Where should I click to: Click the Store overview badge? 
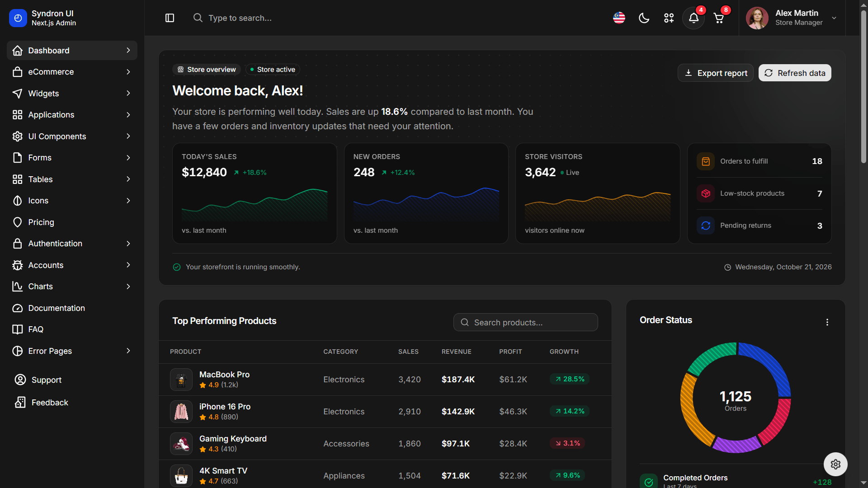click(x=207, y=70)
